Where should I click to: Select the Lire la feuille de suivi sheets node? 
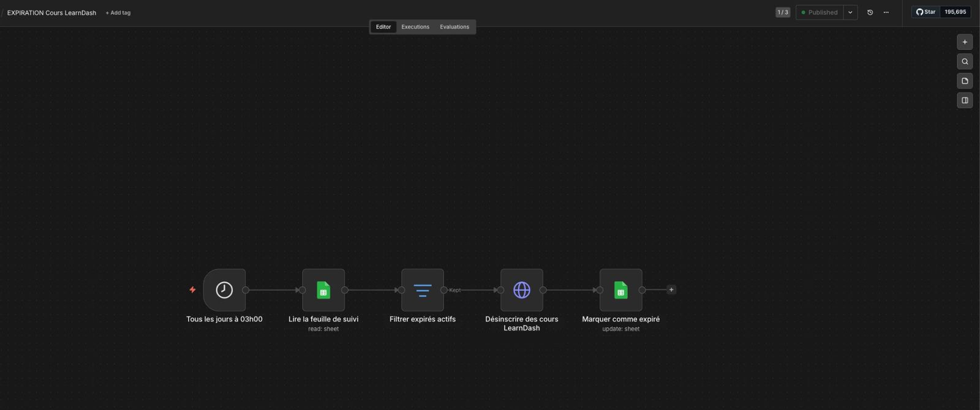pos(323,290)
